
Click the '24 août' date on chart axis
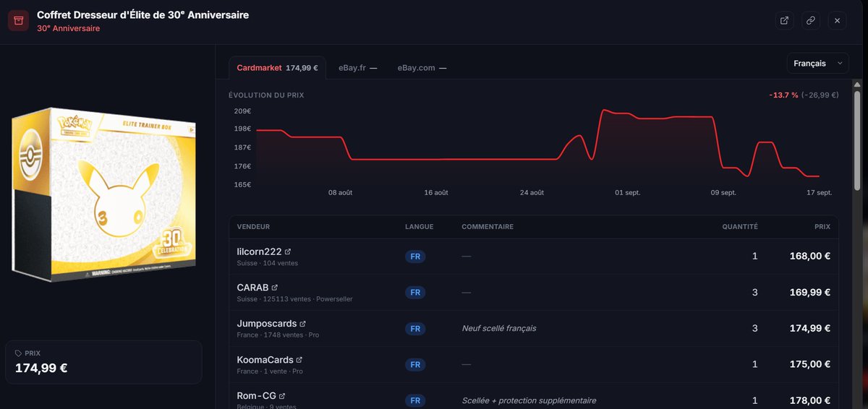click(532, 193)
